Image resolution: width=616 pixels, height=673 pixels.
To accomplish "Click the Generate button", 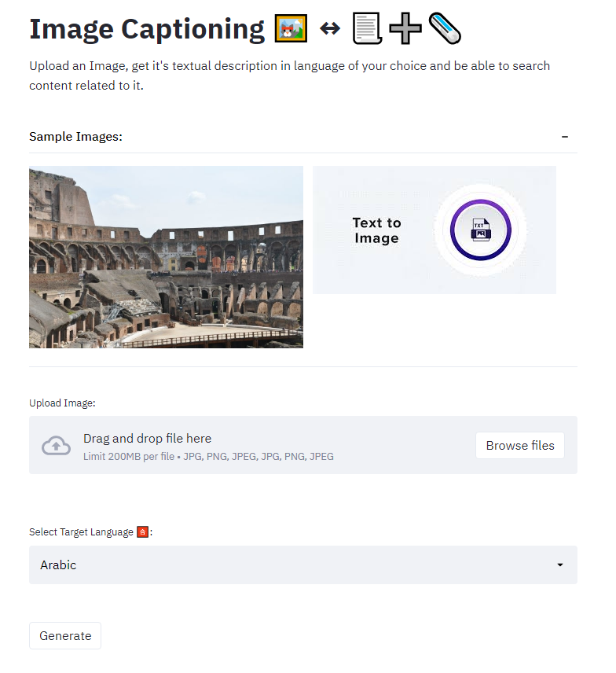I will tap(65, 636).
